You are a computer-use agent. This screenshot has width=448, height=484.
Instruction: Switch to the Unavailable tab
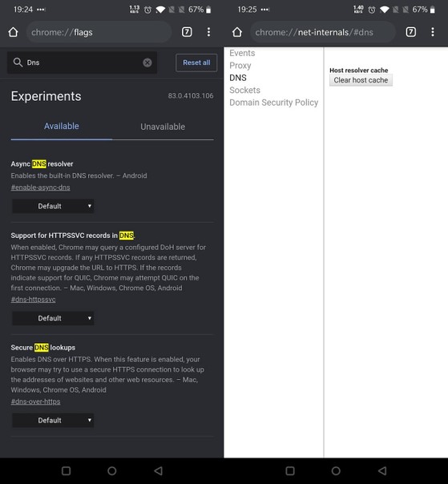tap(163, 127)
